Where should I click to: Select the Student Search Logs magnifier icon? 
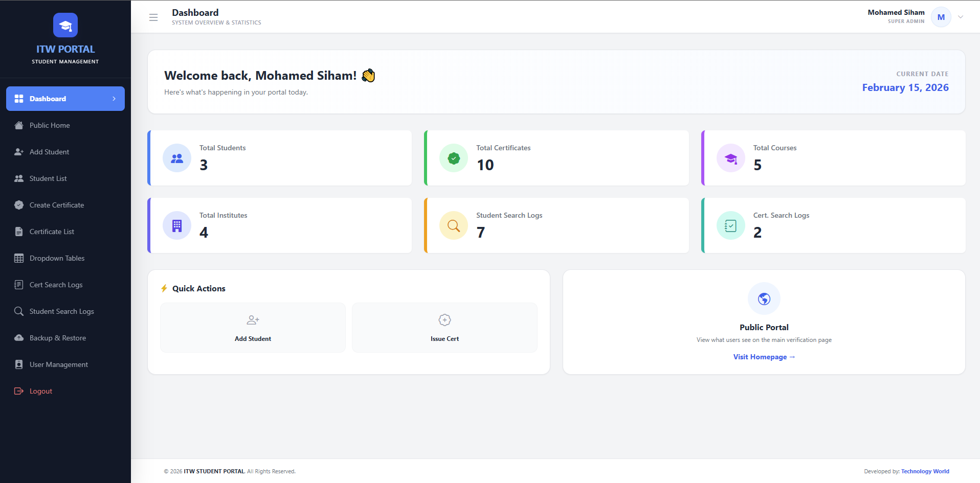[19, 311]
